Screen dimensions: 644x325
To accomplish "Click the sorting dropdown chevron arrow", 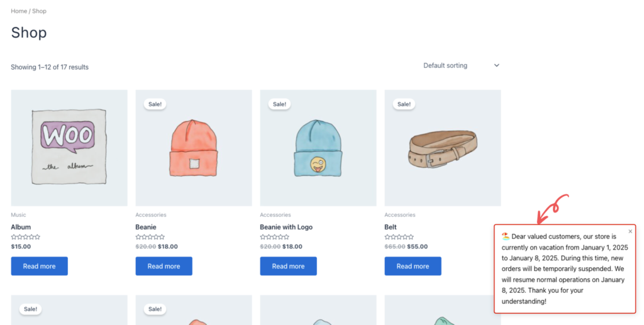I will [x=497, y=65].
